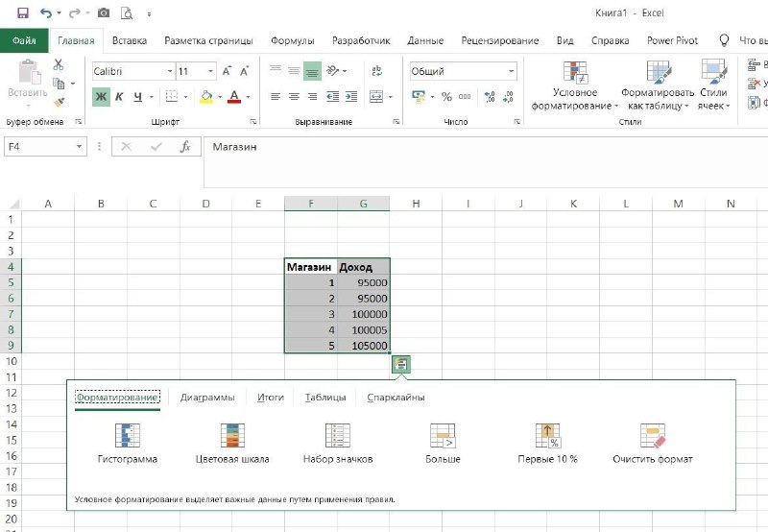Apply thousands separator format 000
Screen dimensions: 768x532
(465, 97)
